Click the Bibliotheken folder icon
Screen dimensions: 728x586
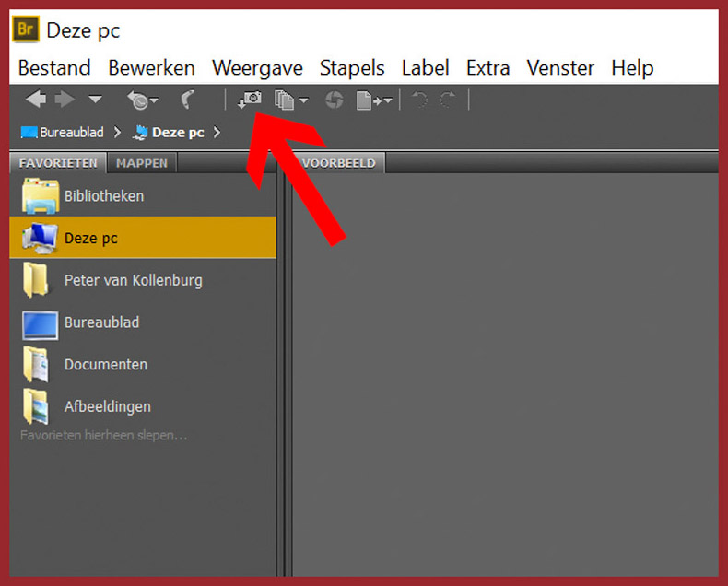coord(41,196)
